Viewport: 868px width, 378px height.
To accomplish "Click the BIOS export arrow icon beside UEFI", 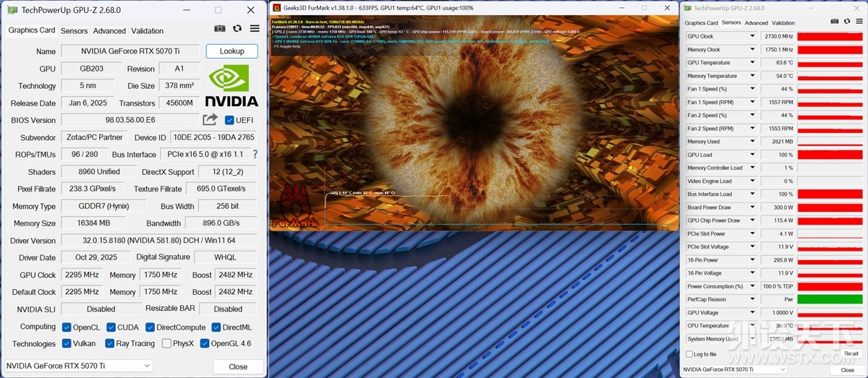I will (210, 120).
